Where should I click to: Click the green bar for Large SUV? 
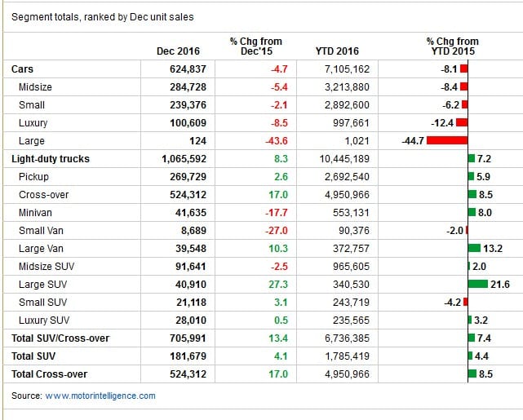[477, 284]
